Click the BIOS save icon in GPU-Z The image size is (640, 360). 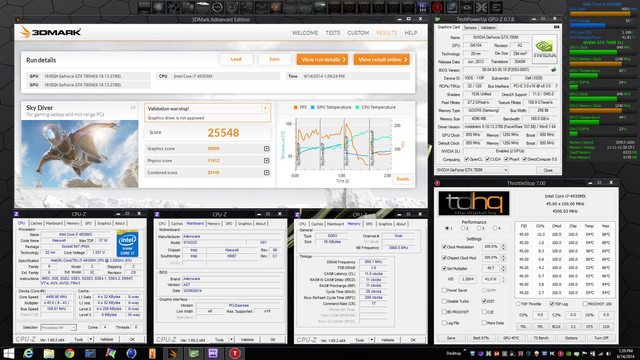(553, 70)
